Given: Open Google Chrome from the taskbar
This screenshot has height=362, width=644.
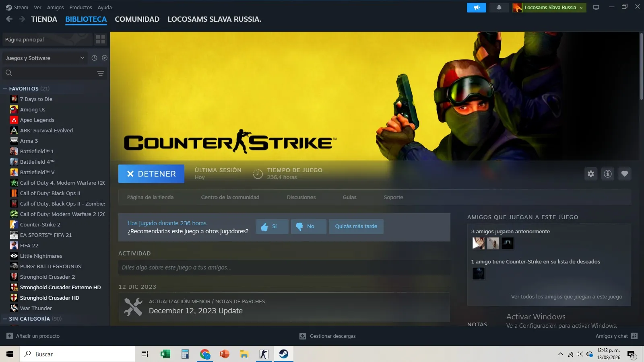Looking at the screenshot, I should click(205, 354).
